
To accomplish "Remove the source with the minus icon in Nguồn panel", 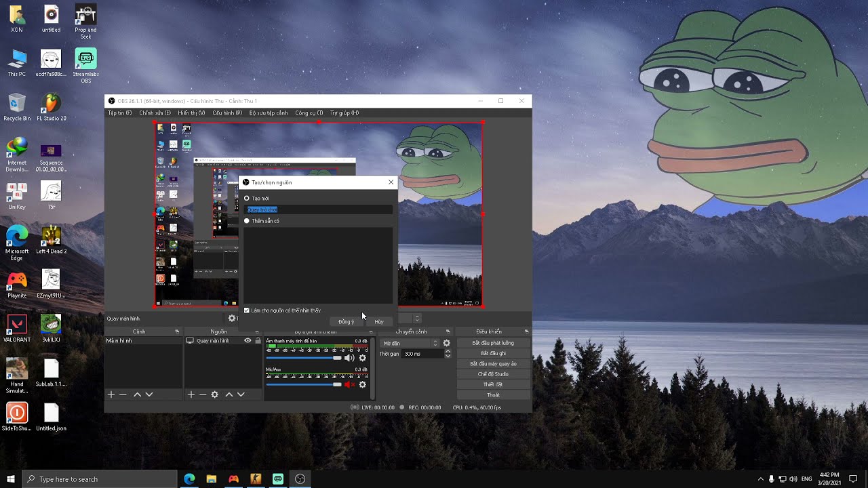I will pyautogui.click(x=203, y=394).
